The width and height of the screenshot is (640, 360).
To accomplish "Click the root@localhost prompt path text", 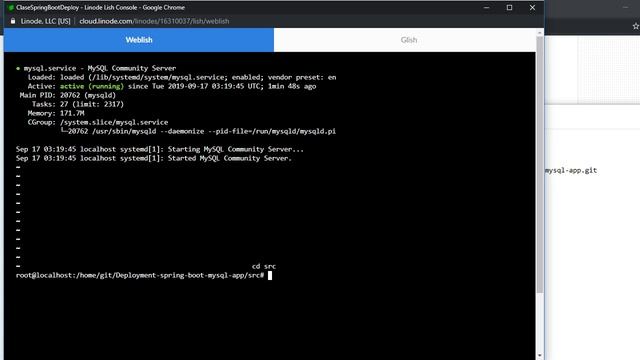I will point(140,275).
